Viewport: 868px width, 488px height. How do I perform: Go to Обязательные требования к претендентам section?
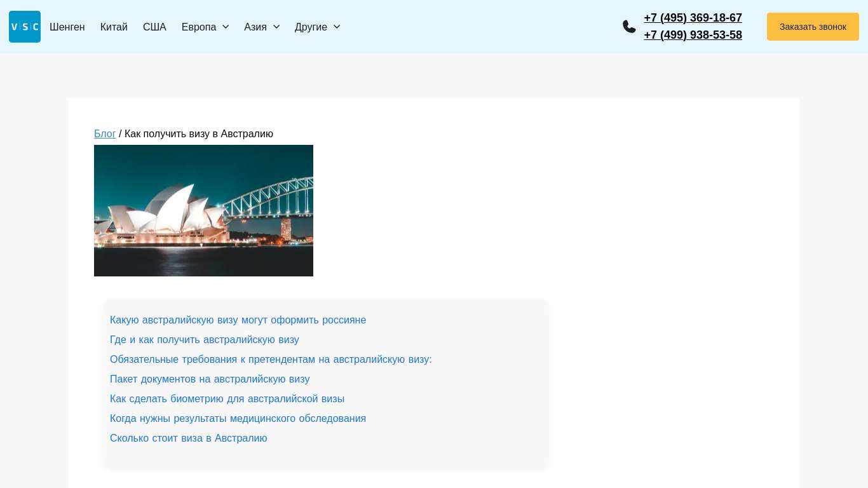click(271, 360)
